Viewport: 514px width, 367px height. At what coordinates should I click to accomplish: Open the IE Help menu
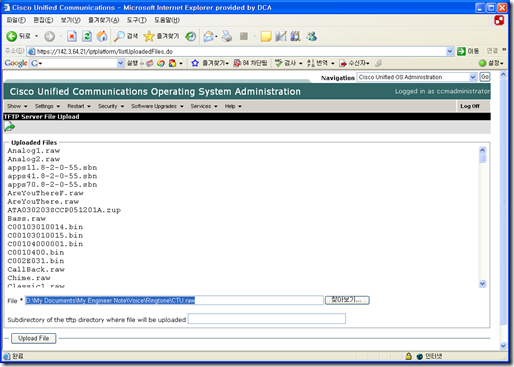tap(167, 20)
